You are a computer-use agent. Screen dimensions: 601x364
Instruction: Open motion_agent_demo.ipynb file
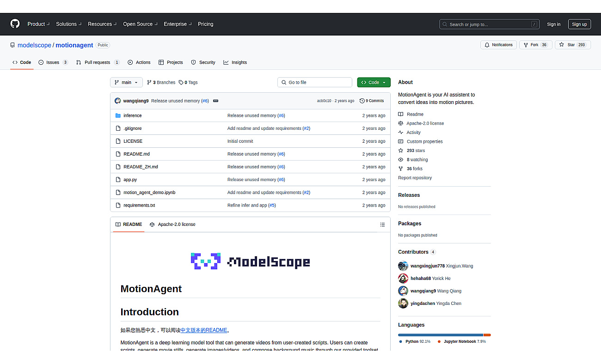click(149, 193)
